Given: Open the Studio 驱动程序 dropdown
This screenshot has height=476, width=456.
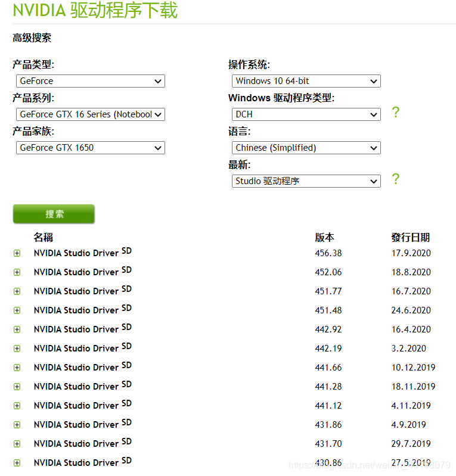Looking at the screenshot, I should click(x=306, y=181).
